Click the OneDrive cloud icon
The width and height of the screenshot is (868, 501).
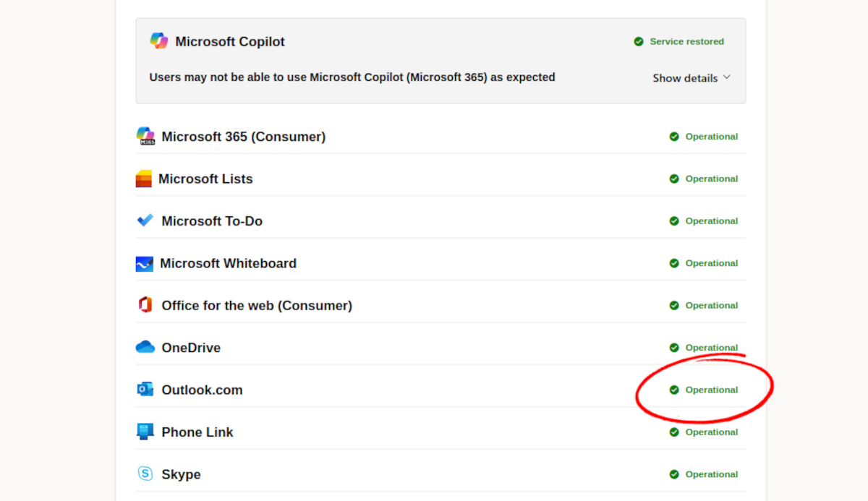[145, 347]
